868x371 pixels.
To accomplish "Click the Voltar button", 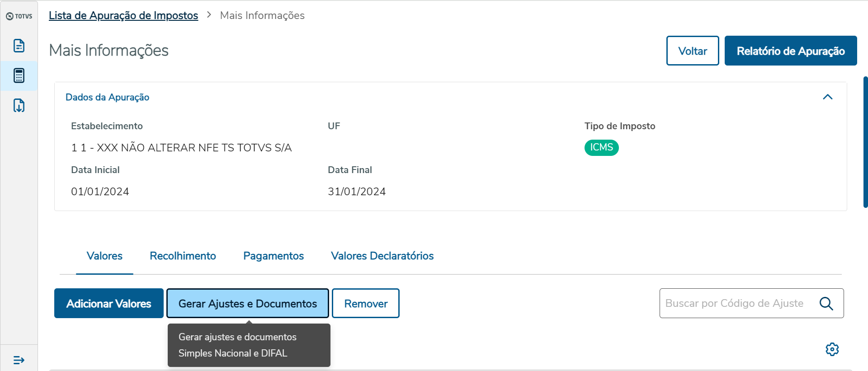I will (692, 51).
